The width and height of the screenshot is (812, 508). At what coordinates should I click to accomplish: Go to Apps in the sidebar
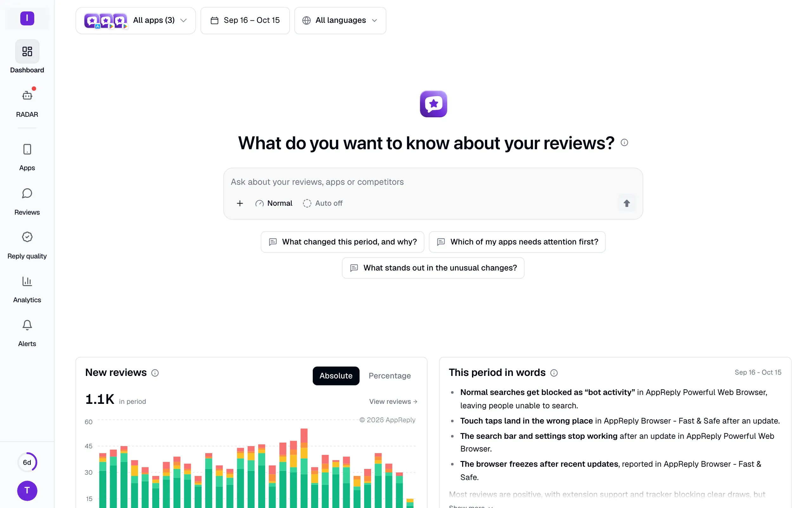27,157
